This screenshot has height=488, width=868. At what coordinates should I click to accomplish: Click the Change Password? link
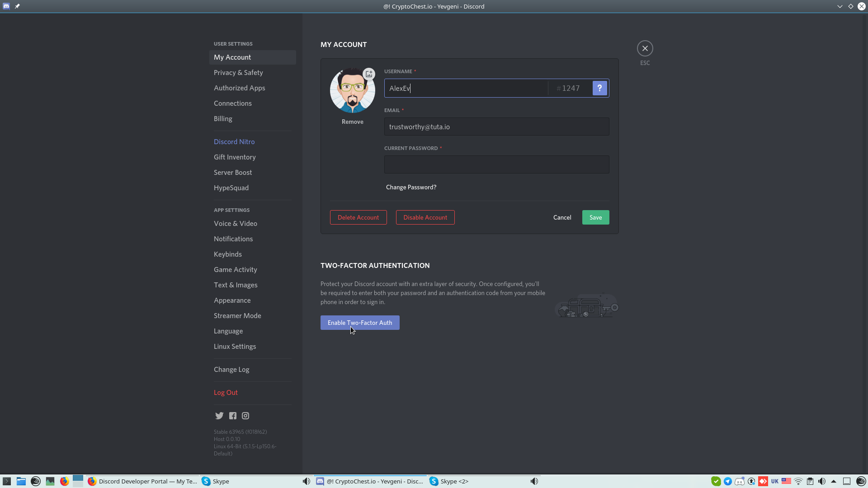click(411, 187)
